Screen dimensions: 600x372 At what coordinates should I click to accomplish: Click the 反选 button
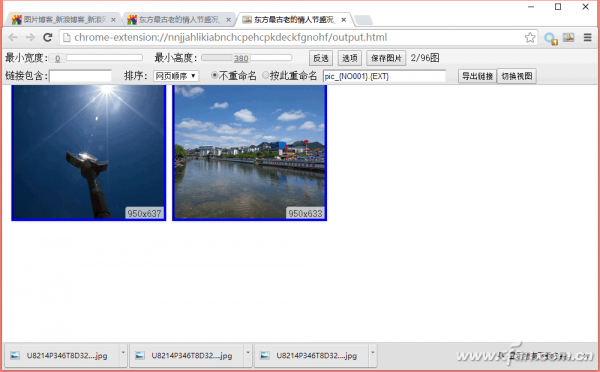[321, 58]
